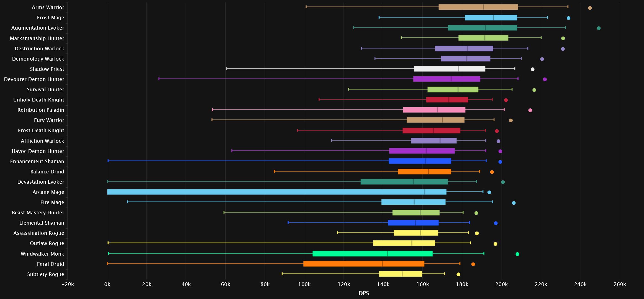
Task: Select the Balance Druid orange box
Action: coord(424,171)
